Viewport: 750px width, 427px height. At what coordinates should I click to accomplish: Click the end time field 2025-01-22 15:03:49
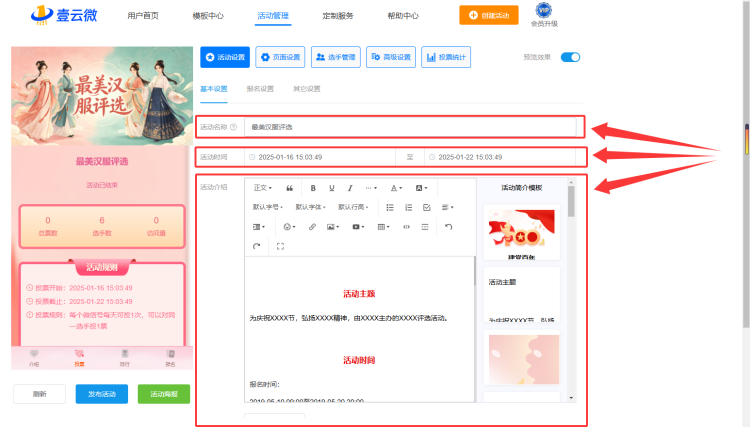[500, 157]
